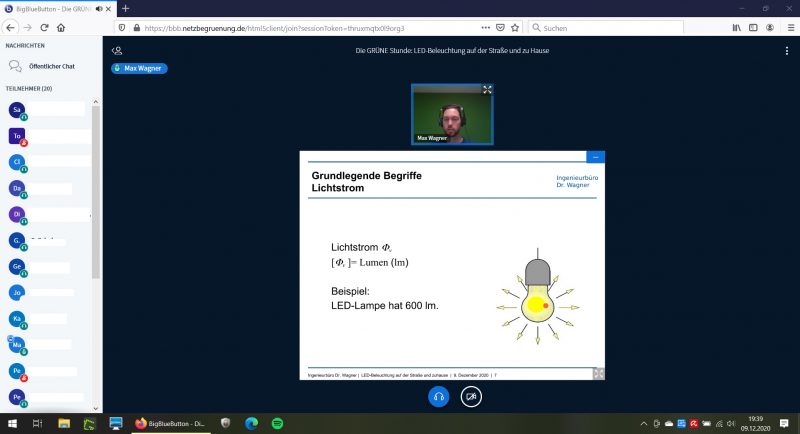Click the Max Wagner talking indicator
Viewport: 800px width, 434px height.
tap(139, 69)
